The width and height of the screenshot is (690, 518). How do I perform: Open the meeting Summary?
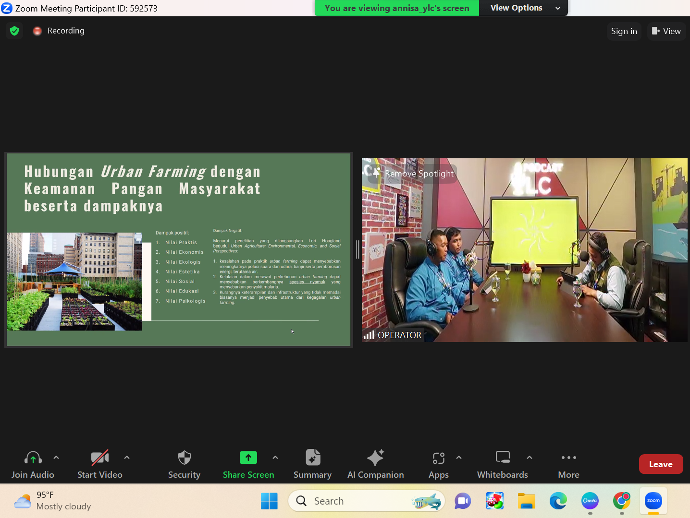click(x=312, y=458)
